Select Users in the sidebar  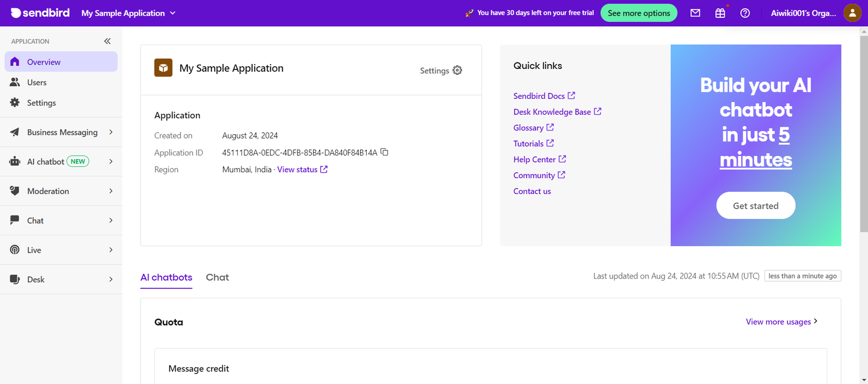(61, 82)
